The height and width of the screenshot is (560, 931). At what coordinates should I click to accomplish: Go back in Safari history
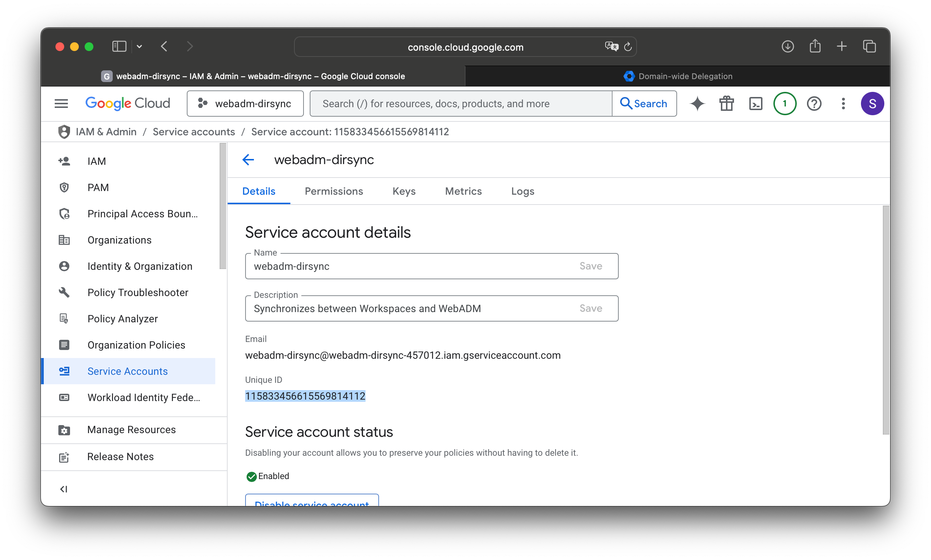tap(164, 46)
